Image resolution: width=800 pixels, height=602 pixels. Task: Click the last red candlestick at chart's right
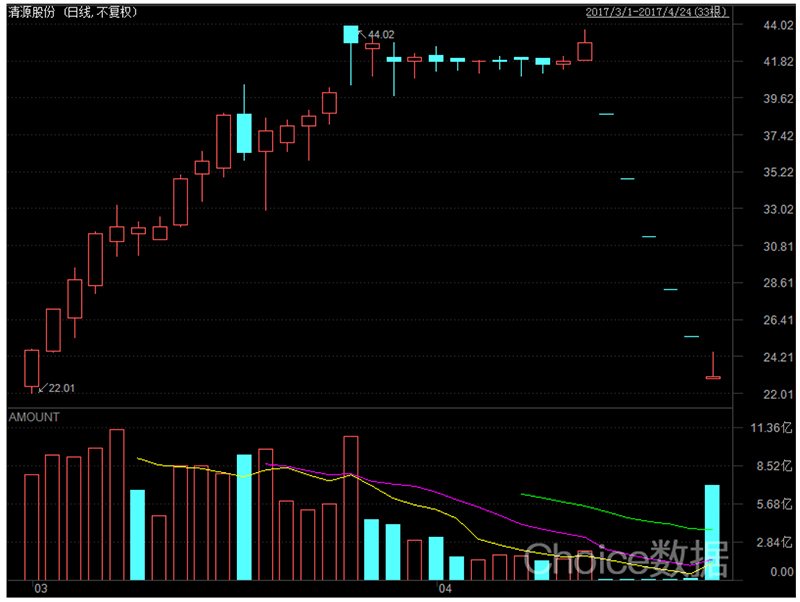click(x=713, y=376)
